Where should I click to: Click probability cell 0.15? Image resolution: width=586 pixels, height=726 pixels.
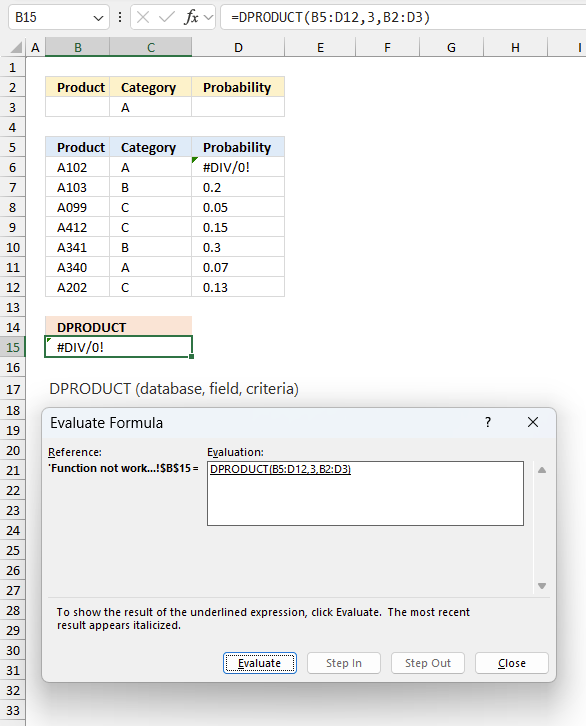[x=238, y=227]
